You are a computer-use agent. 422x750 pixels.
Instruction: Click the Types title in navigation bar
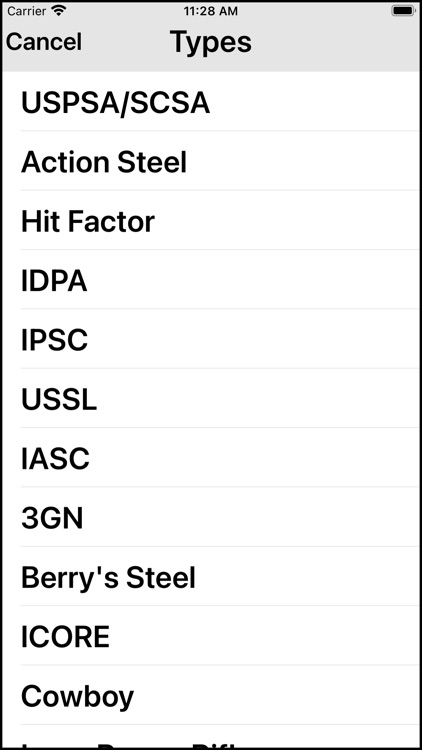point(211,42)
